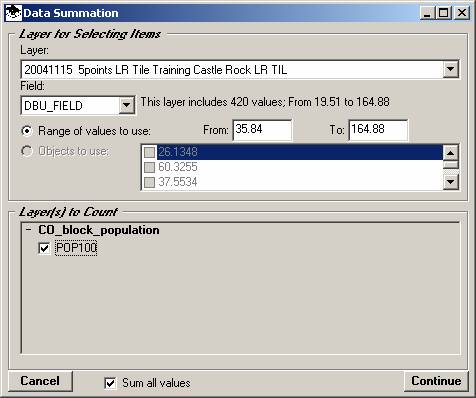Select the POP100 field label
Viewport: 476px width, 398px height.
pyautogui.click(x=76, y=248)
